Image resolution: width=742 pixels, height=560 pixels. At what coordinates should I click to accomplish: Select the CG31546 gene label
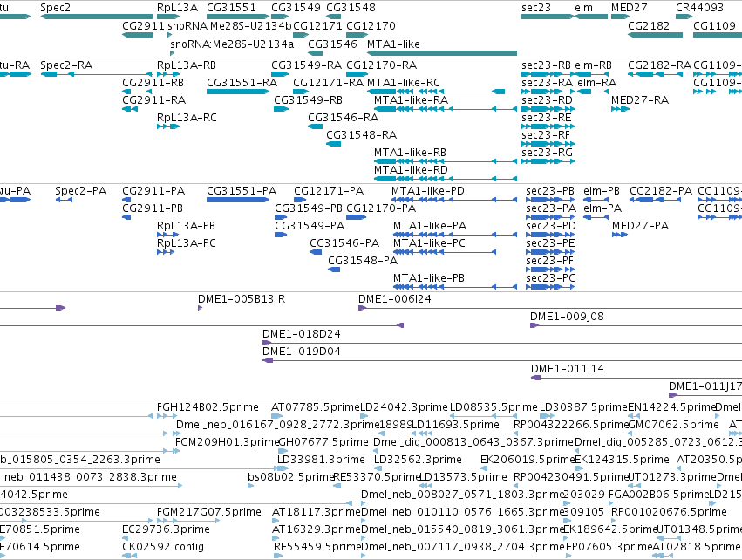tap(332, 44)
